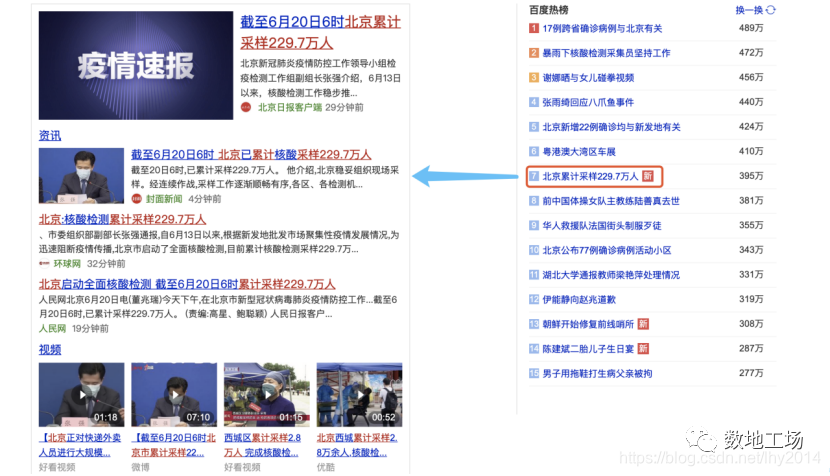The height and width of the screenshot is (476, 830).
Task: Click the press conference thumbnail beside 封面新闻 article
Action: click(81, 176)
